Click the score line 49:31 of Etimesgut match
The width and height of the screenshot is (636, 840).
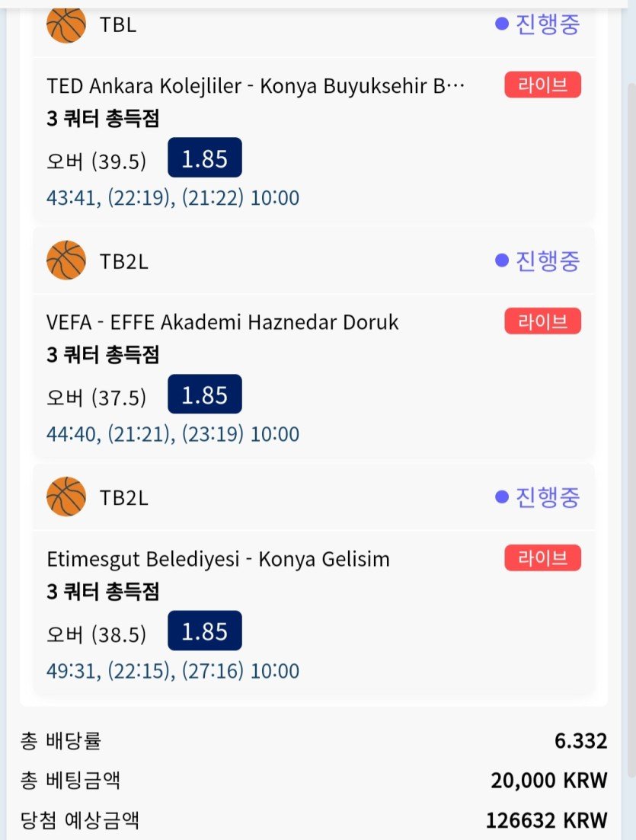coord(173,671)
